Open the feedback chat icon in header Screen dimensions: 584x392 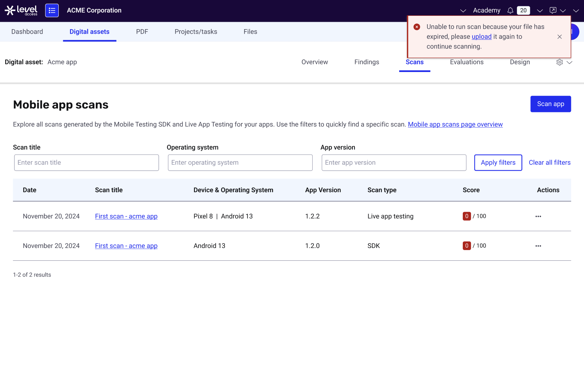pyautogui.click(x=553, y=11)
